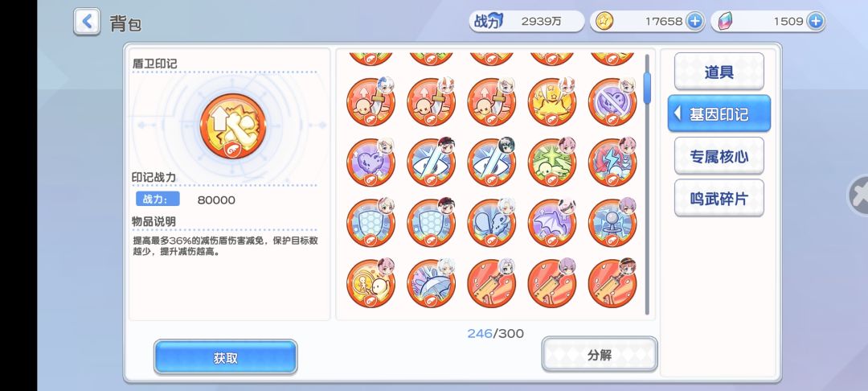Viewport: 868px width, 391px height.
Task: Open the 鸣武碎片 tab
Action: point(719,198)
